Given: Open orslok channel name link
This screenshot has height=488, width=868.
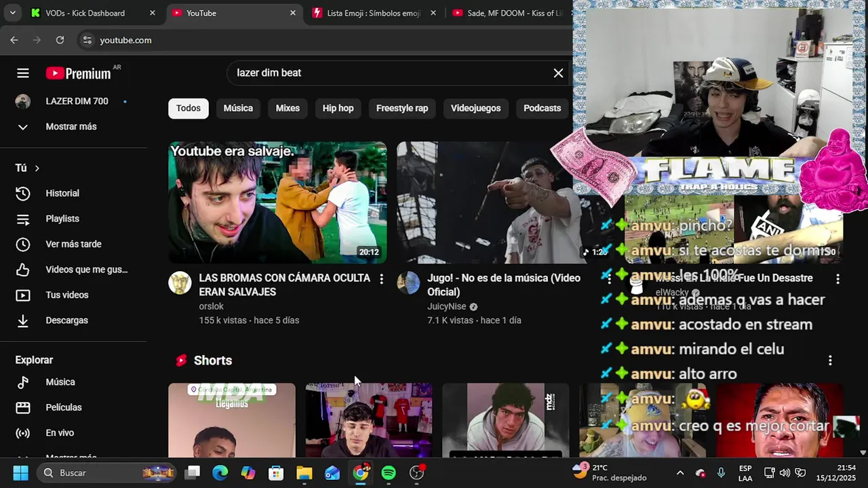Looking at the screenshot, I should coord(211,306).
